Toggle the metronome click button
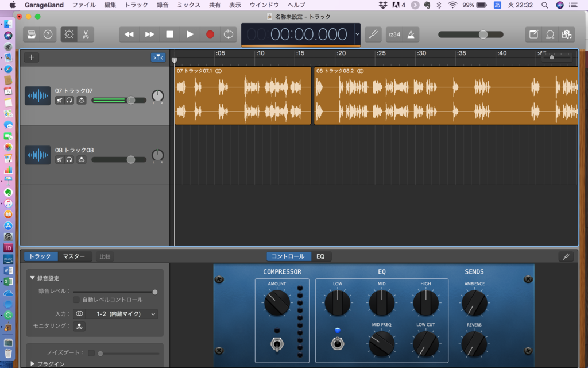Screen dimensions: 588x368 (x=411, y=34)
